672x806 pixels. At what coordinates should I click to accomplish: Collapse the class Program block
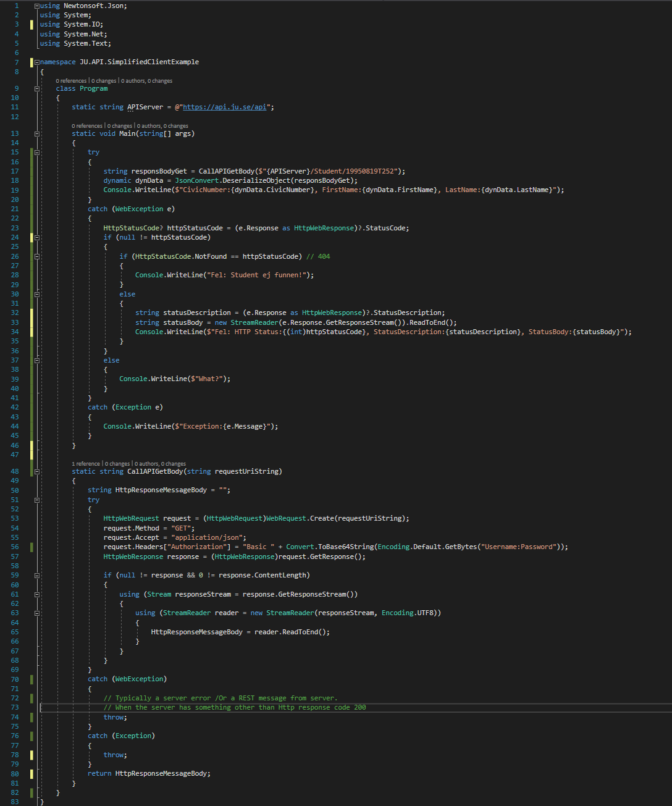point(37,88)
